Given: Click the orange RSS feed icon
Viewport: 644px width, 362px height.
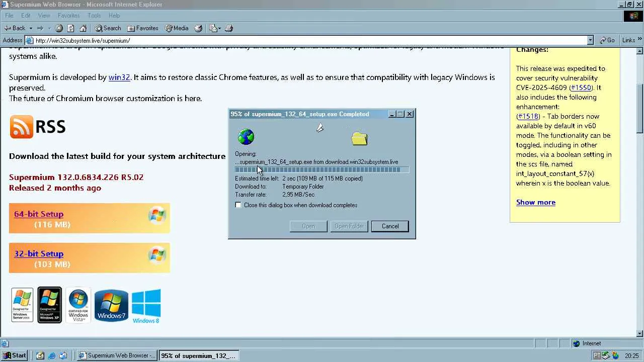Looking at the screenshot, I should point(21,127).
